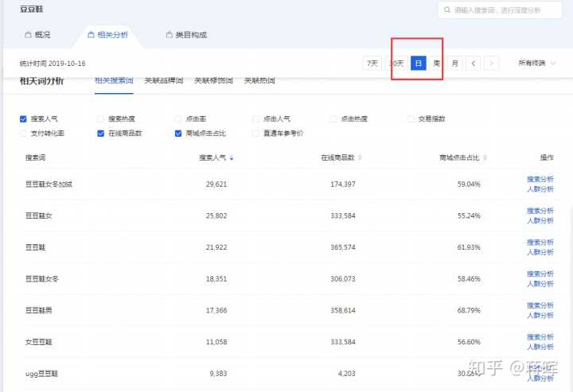Open the 关联品牌词 sub-tab
Viewport: 573px width, 392px height.
pyautogui.click(x=164, y=80)
